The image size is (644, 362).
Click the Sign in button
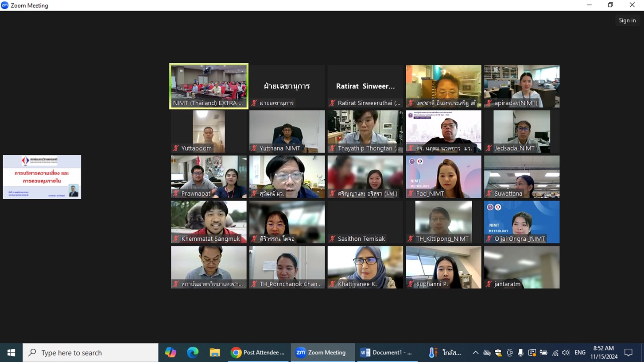pos(627,20)
